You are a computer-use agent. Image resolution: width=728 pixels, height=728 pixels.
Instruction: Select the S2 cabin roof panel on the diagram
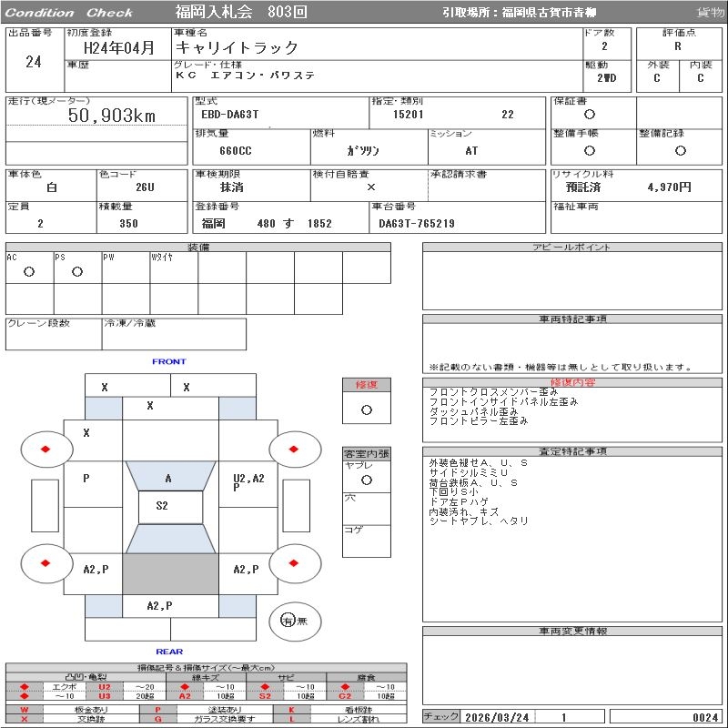click(162, 506)
